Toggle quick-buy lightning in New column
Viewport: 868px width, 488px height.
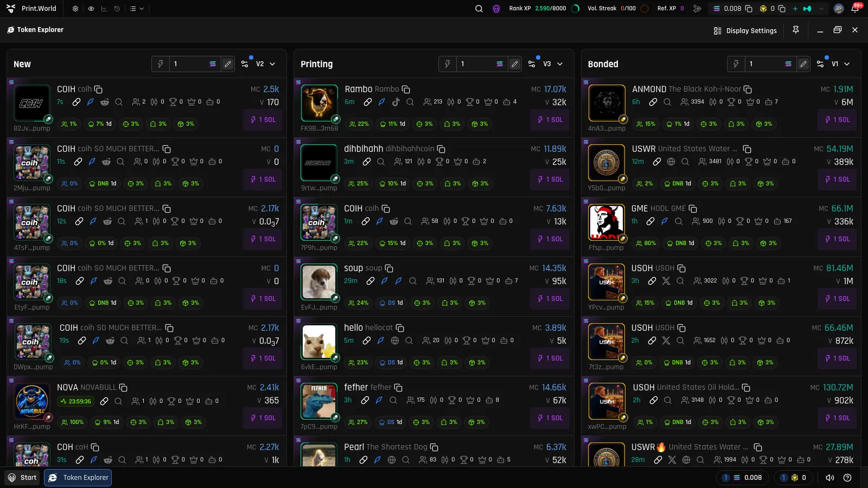tap(161, 64)
